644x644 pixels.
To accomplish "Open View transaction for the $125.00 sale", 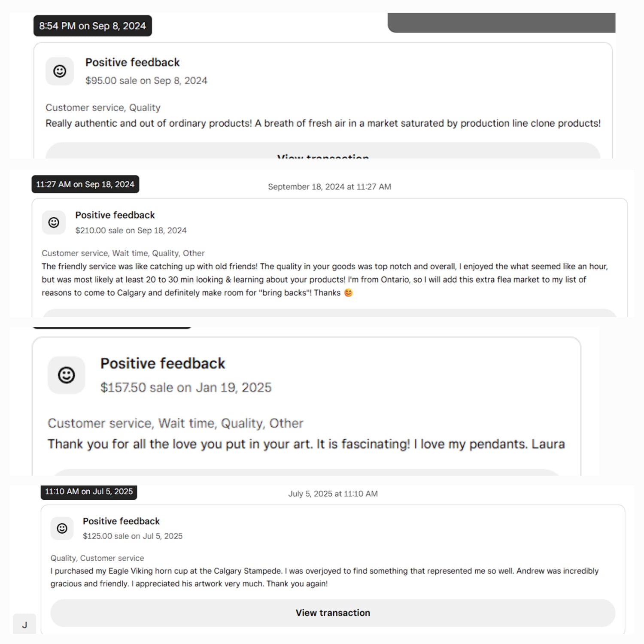I will tap(333, 613).
